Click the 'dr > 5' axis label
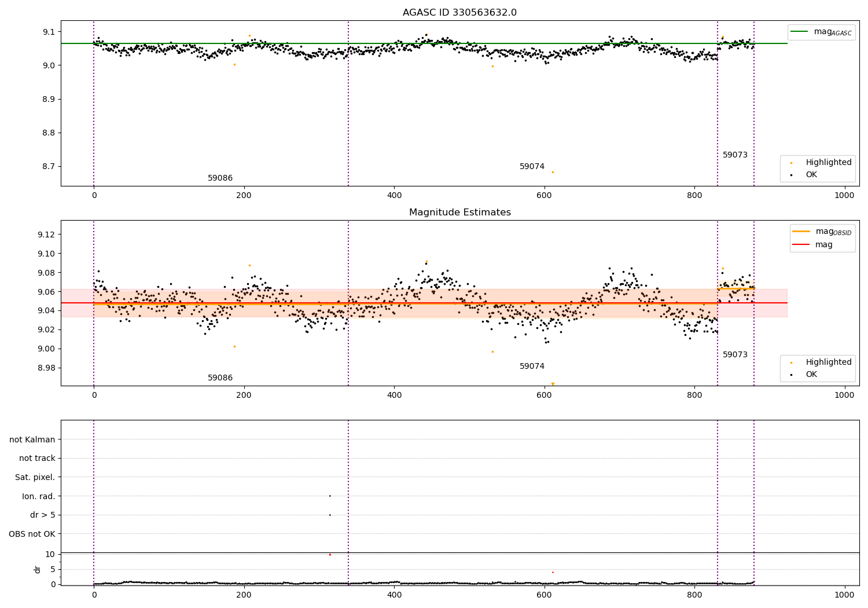 [x=43, y=515]
